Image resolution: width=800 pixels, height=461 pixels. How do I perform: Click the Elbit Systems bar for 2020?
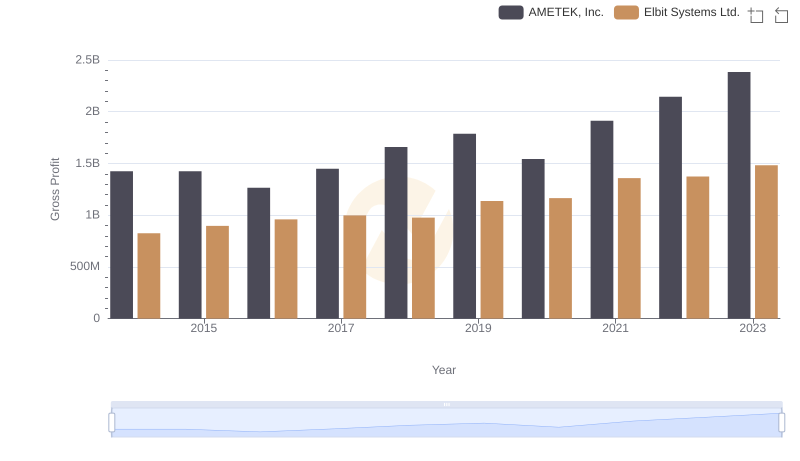pyautogui.click(x=560, y=259)
